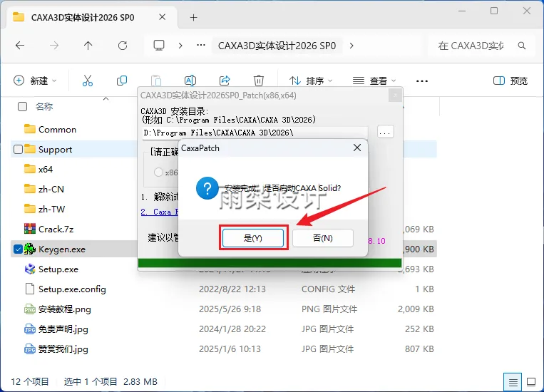Click the Share icon in toolbar
This screenshot has width=544, height=392.
tap(225, 81)
